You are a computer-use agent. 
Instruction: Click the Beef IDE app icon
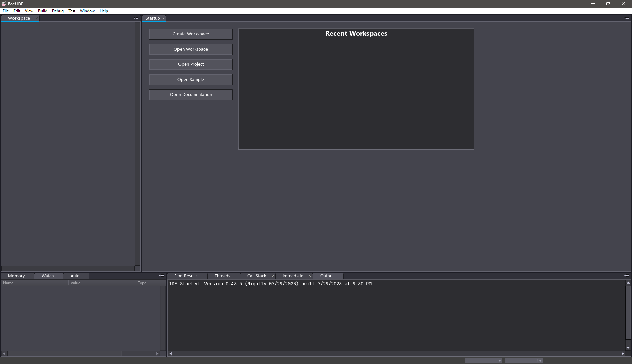tap(4, 4)
